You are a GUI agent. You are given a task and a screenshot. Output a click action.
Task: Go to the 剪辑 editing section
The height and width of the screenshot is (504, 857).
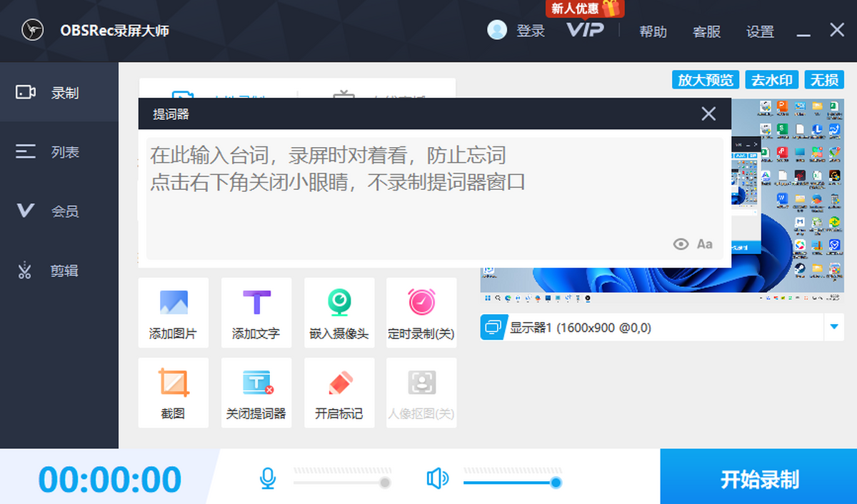pyautogui.click(x=59, y=271)
